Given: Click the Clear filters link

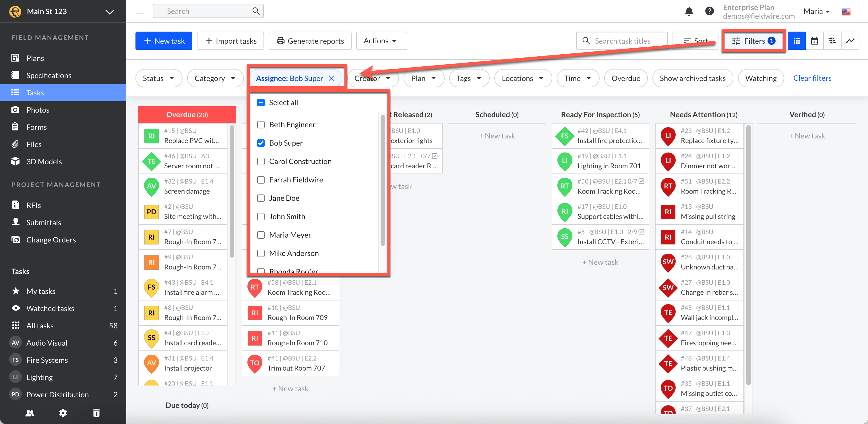Looking at the screenshot, I should [x=812, y=78].
